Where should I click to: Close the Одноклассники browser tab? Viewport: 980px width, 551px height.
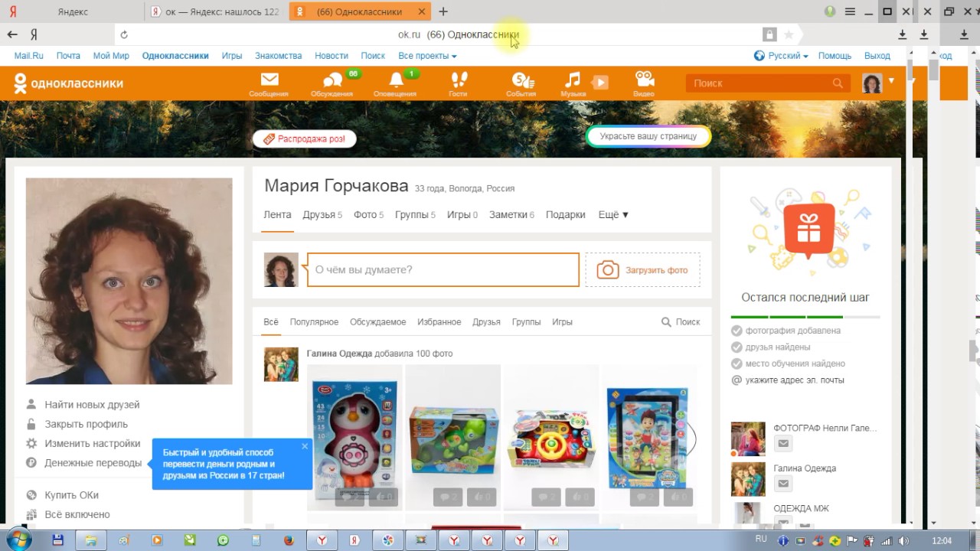click(422, 11)
